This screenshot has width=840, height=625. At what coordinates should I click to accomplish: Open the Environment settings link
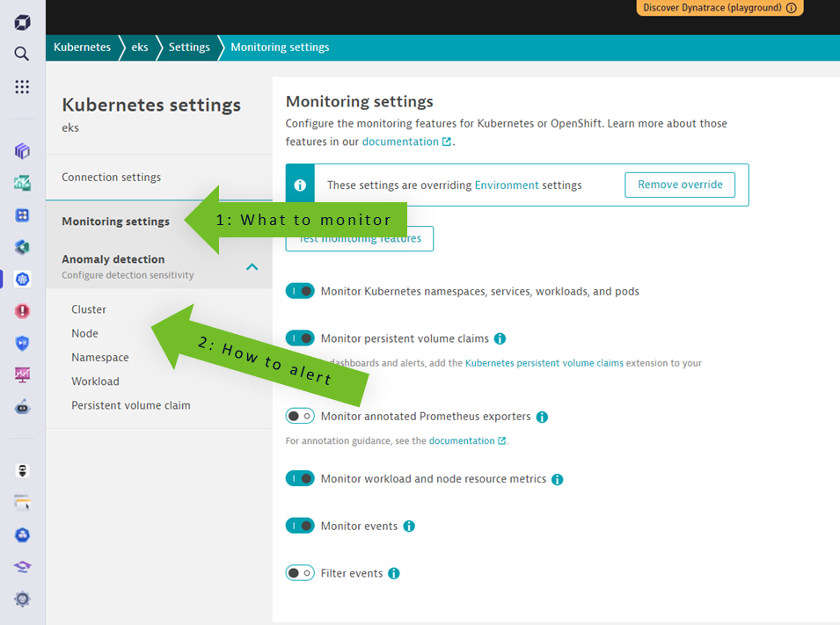coord(507,185)
